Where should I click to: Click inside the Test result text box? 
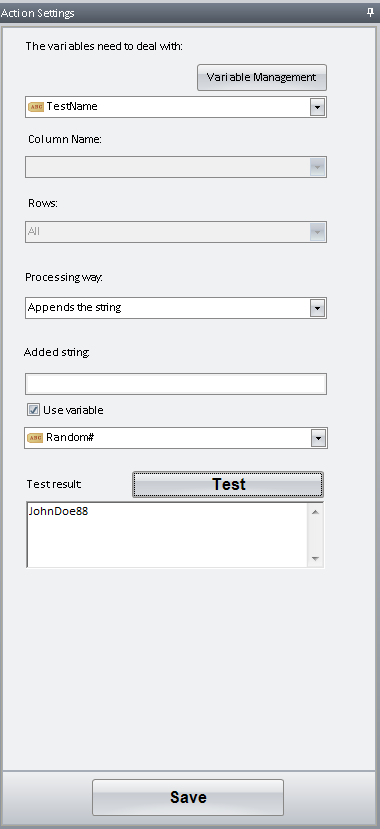167,535
